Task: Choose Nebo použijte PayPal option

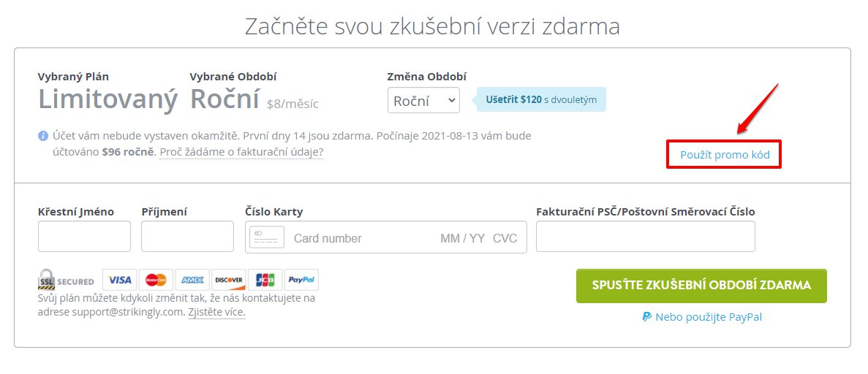Action: (x=702, y=317)
